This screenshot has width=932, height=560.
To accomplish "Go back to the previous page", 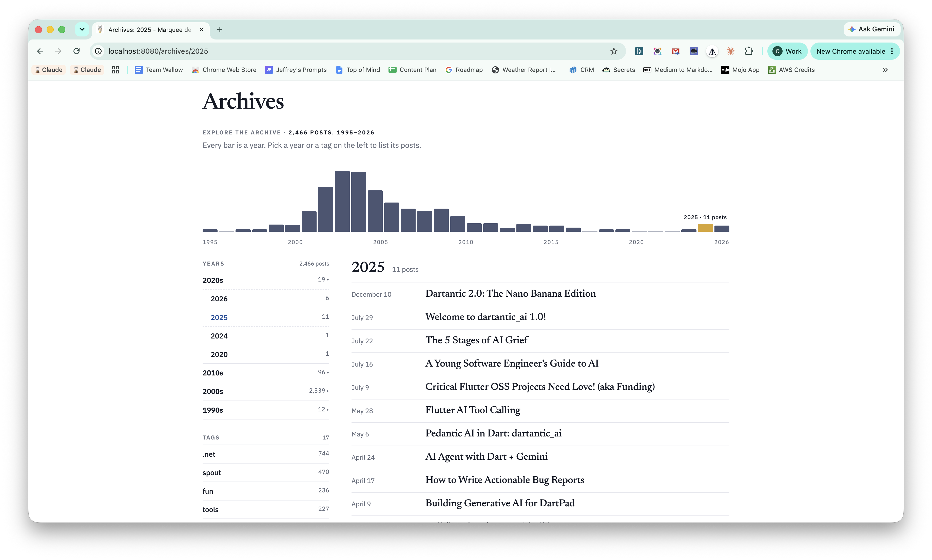I will tap(40, 51).
